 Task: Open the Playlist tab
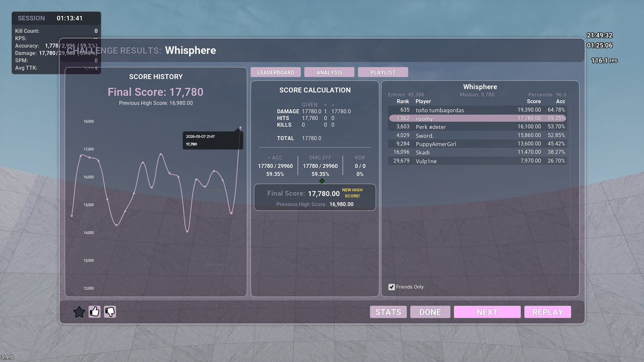point(383,72)
